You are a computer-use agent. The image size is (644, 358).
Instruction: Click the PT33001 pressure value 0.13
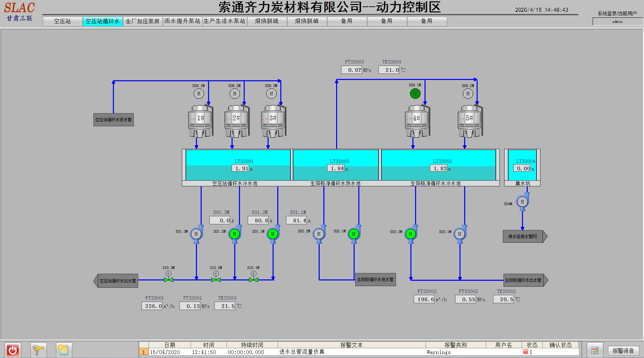coord(190,306)
